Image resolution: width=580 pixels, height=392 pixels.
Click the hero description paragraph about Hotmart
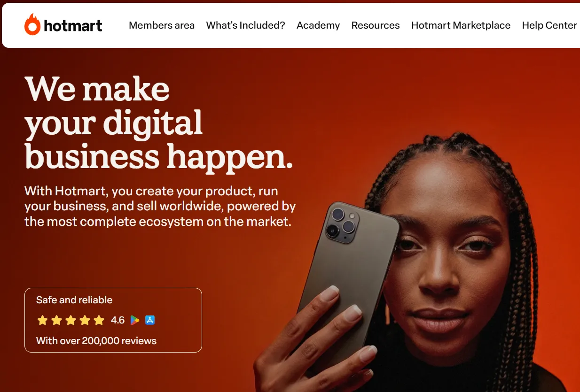(x=160, y=206)
